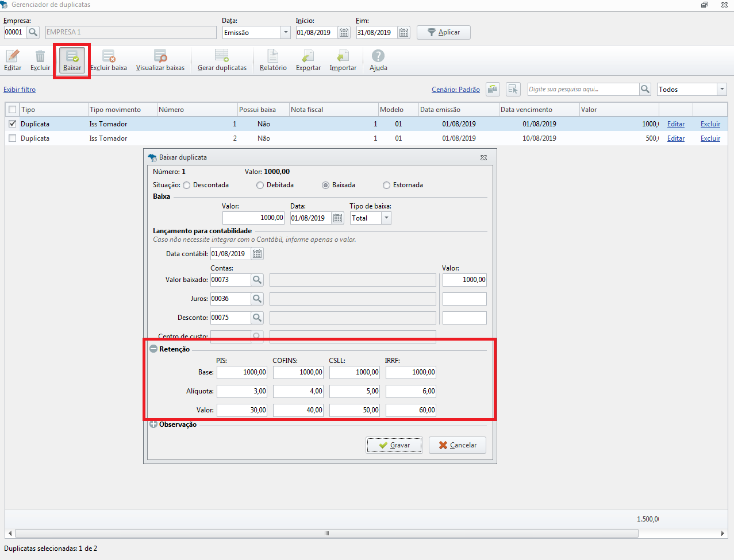Open calendar for Data contábil field
Viewport: 734px width, 560px height.
point(258,254)
